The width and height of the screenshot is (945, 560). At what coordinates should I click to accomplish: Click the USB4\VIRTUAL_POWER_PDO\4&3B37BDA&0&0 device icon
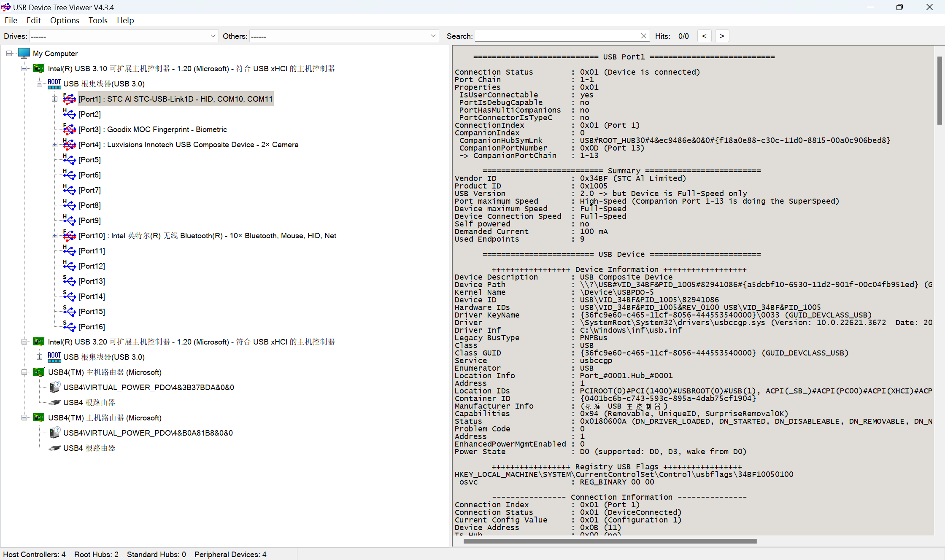54,387
